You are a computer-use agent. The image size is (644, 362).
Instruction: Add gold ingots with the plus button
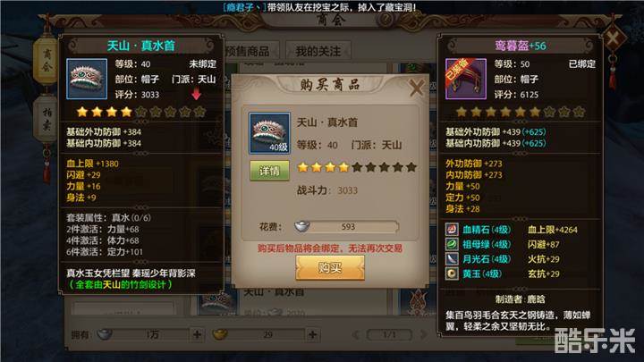tap(312, 335)
